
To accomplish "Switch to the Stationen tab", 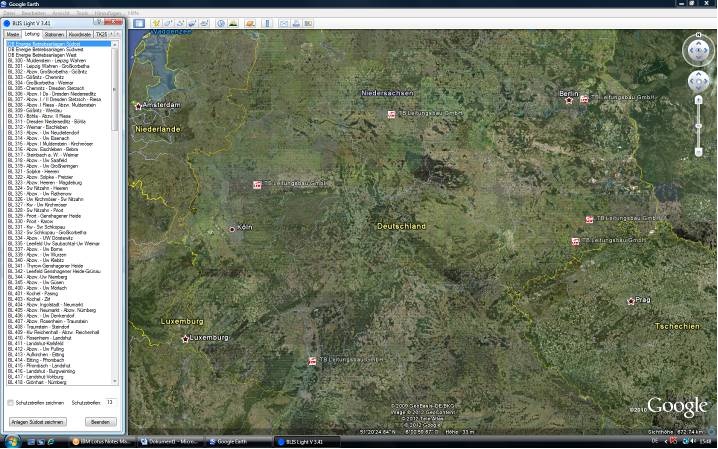I will point(54,35).
